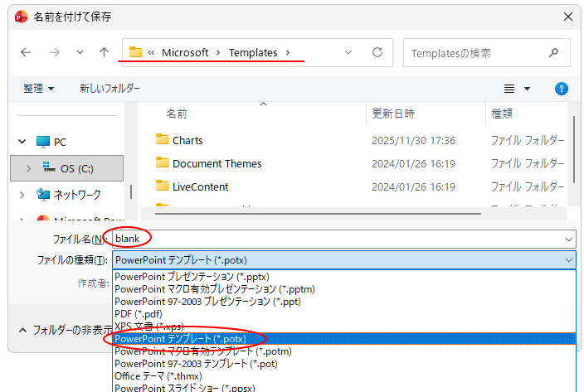This screenshot has width=584, height=392.
Task: Refresh the Templates folder view
Action: 377,52
